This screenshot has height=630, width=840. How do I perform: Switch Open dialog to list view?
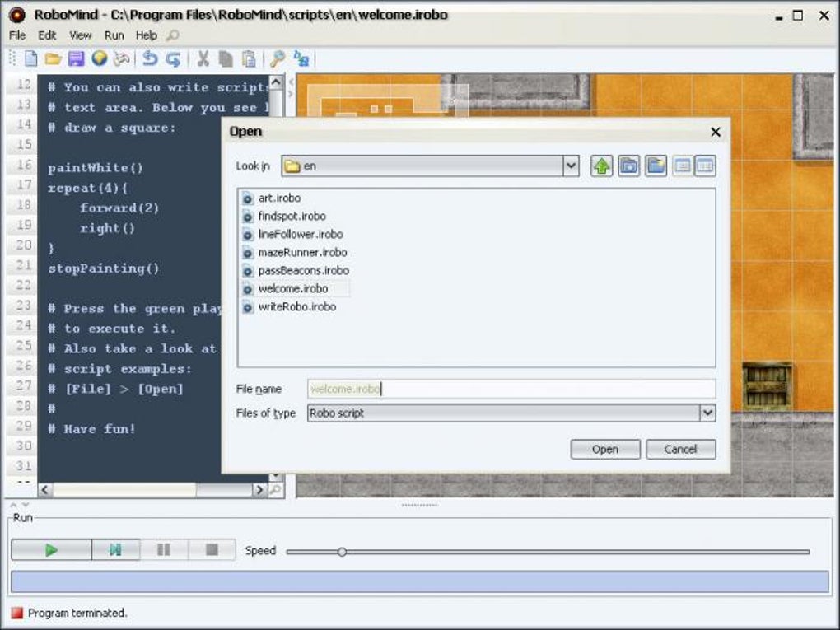tap(683, 166)
